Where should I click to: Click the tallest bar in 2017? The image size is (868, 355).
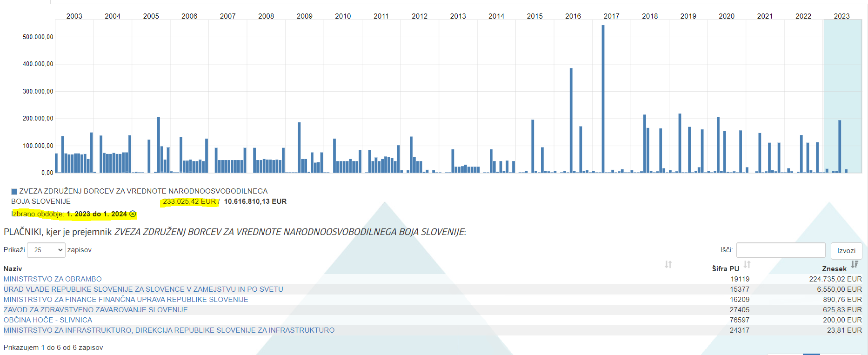(603, 99)
